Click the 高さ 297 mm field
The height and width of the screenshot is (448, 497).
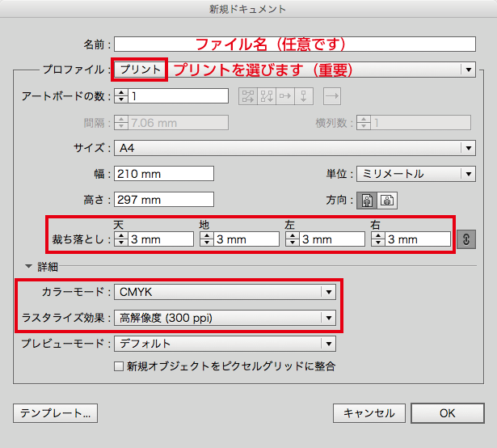[164, 200]
